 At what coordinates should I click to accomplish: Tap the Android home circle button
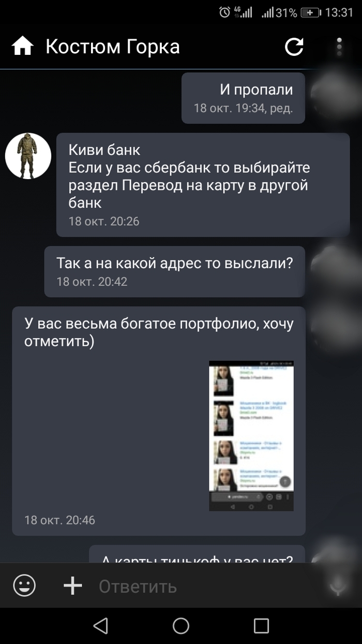181,625
